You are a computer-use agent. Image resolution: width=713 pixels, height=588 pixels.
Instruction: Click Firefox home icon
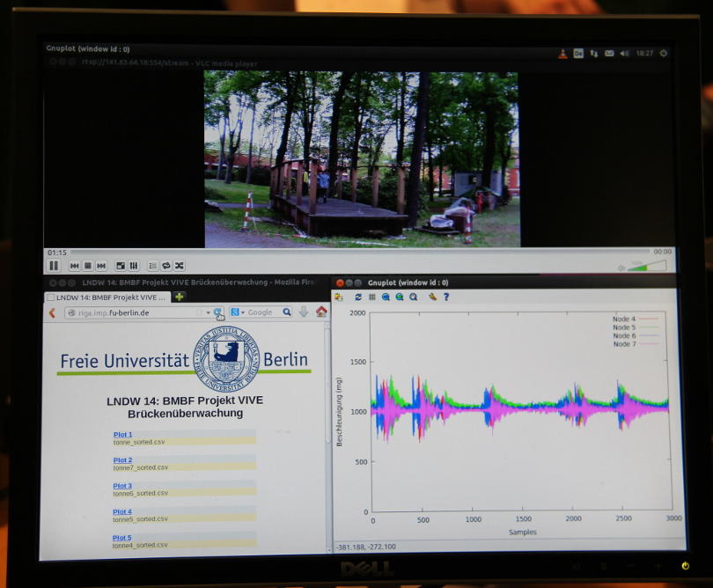click(x=321, y=312)
